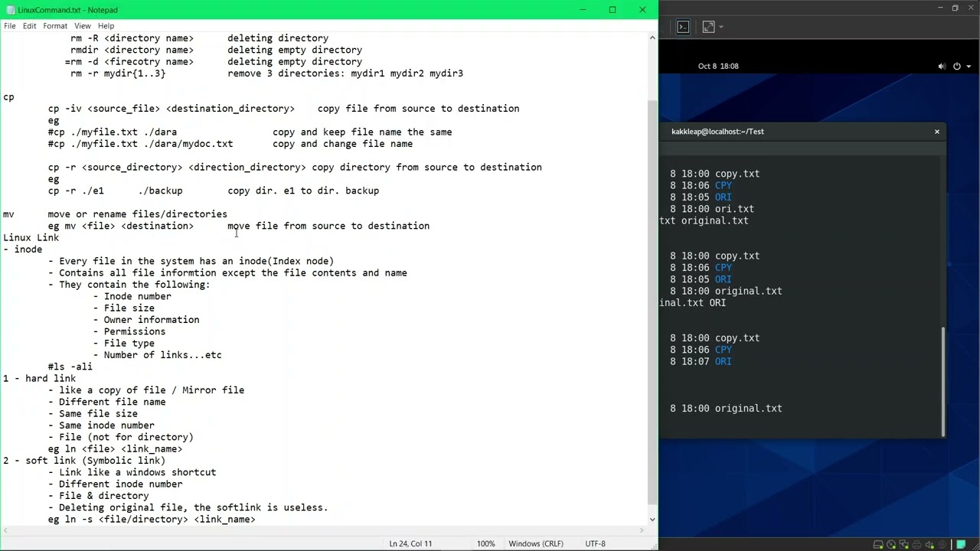Open the File menu in Notepad
Viewport: 980px width, 551px height.
(x=10, y=26)
